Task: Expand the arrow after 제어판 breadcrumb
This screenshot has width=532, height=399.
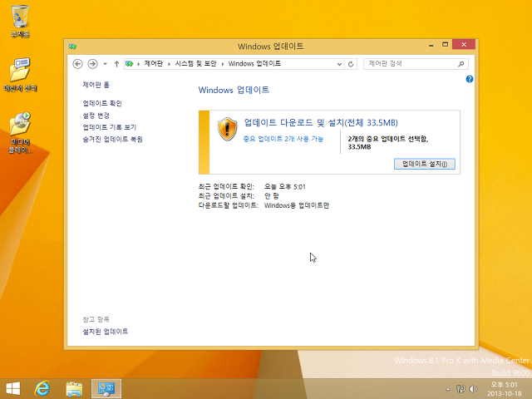Action: (169, 64)
